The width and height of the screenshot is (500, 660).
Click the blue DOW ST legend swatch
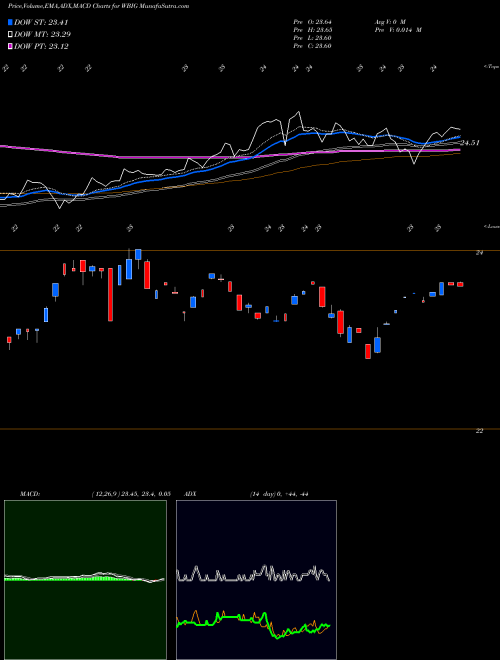(x=10, y=22)
